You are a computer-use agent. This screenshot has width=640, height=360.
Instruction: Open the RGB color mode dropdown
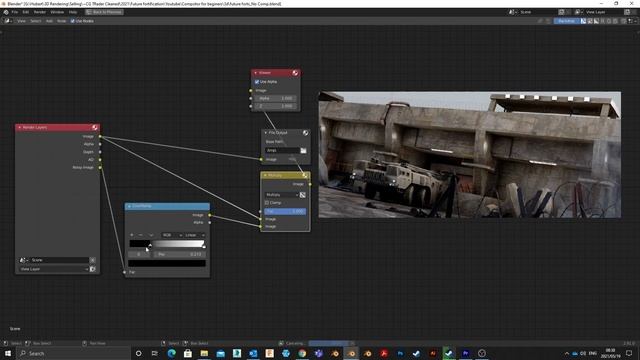tap(171, 235)
